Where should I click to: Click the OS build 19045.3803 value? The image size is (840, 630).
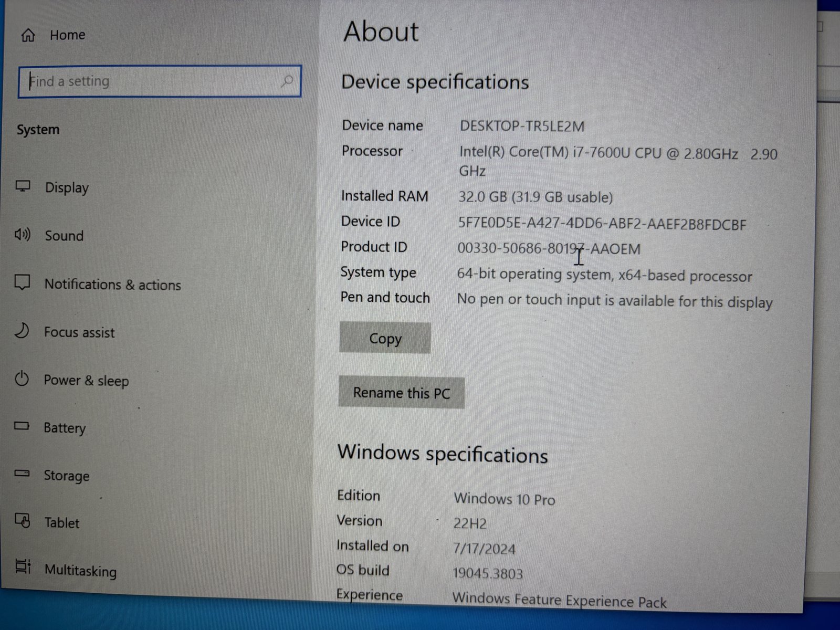click(x=488, y=573)
